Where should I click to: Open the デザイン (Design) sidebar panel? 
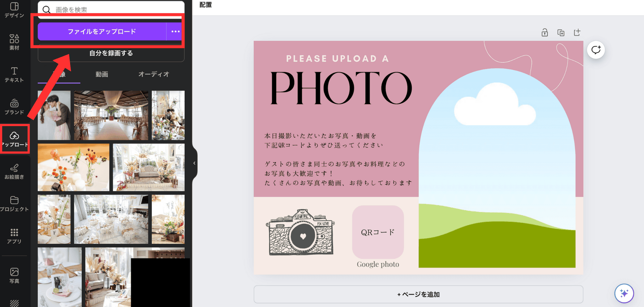pyautogui.click(x=14, y=10)
